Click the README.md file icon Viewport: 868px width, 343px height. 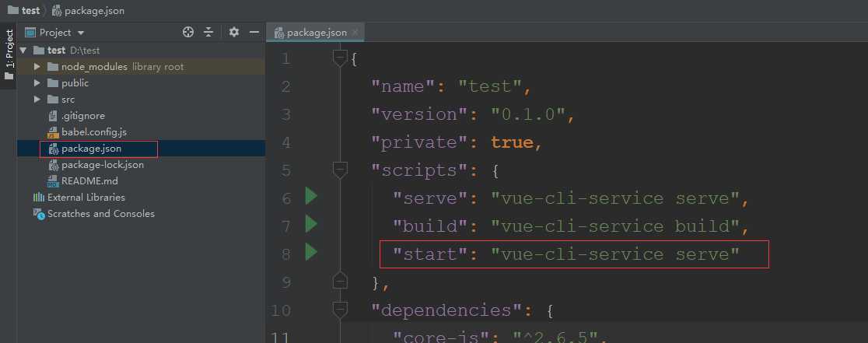tap(53, 181)
